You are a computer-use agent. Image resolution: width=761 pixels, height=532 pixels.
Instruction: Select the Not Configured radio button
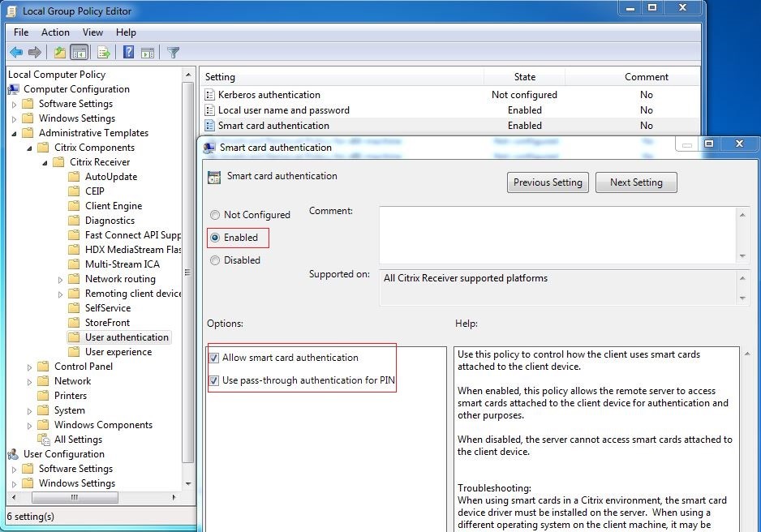click(x=215, y=215)
